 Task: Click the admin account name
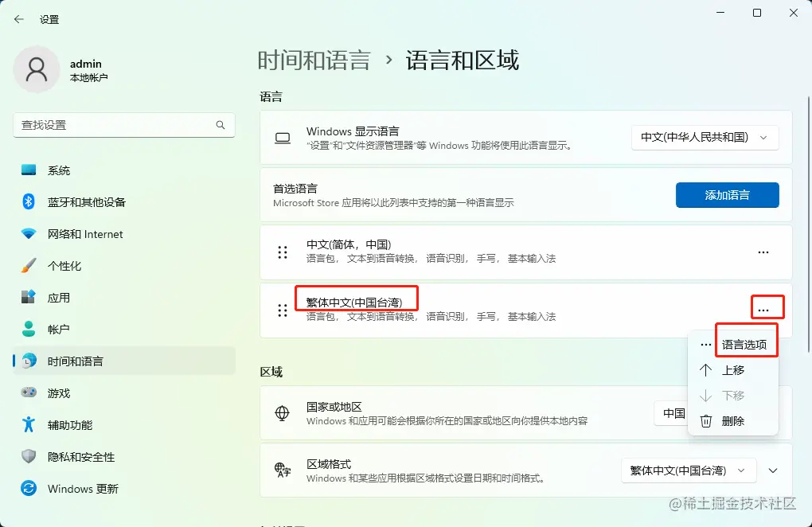pos(86,64)
